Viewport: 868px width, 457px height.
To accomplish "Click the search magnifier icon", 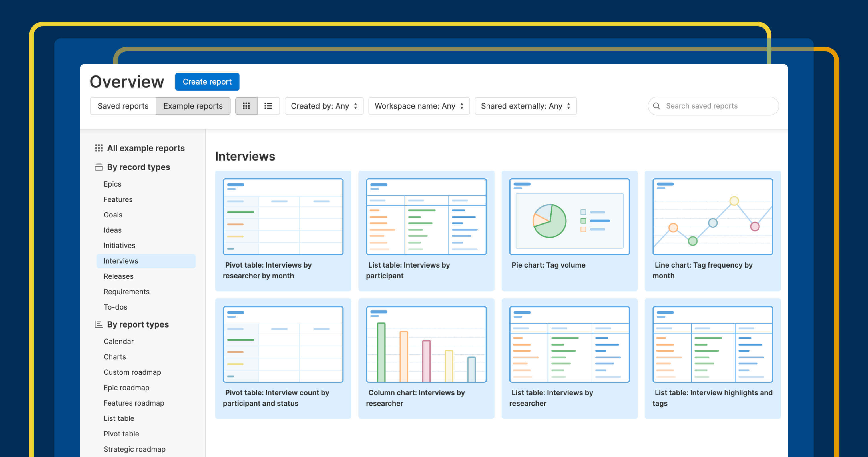I will tap(656, 106).
